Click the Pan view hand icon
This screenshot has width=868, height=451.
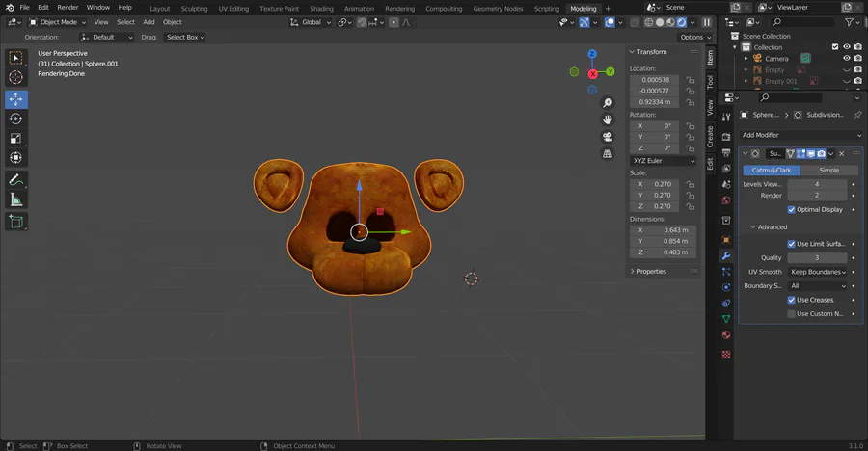click(x=608, y=119)
